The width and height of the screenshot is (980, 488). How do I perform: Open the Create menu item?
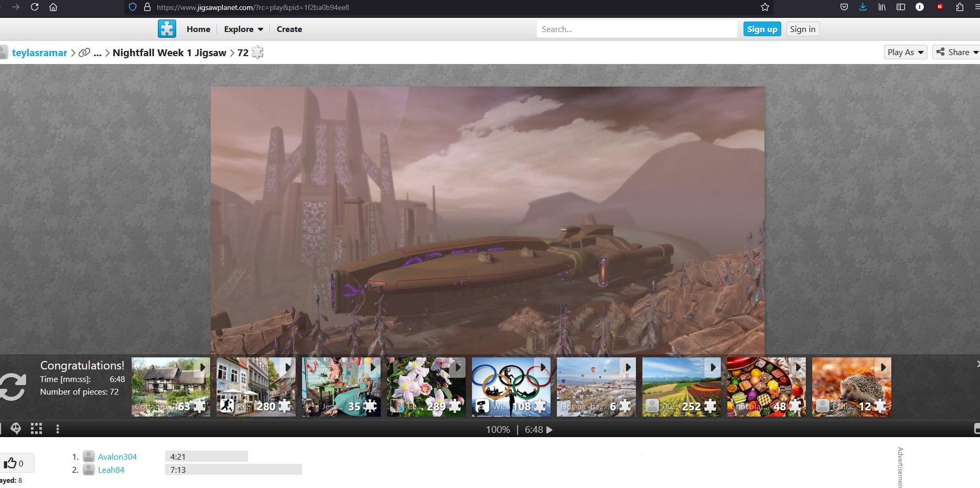tap(289, 29)
